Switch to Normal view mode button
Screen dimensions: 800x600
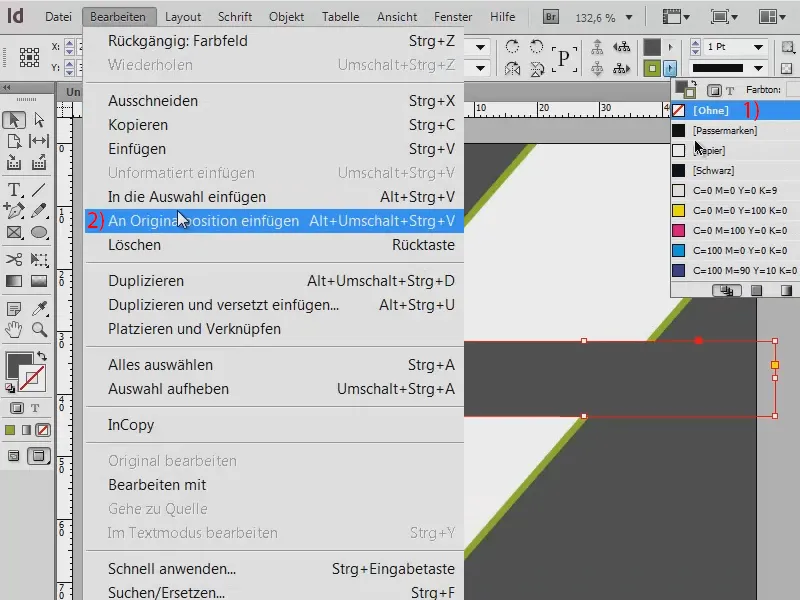tap(14, 456)
